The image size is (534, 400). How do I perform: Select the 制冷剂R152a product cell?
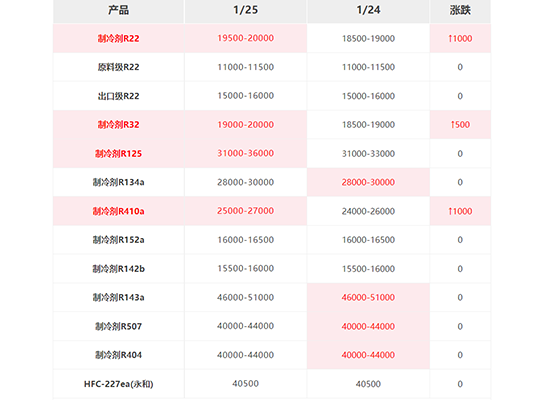(119, 240)
